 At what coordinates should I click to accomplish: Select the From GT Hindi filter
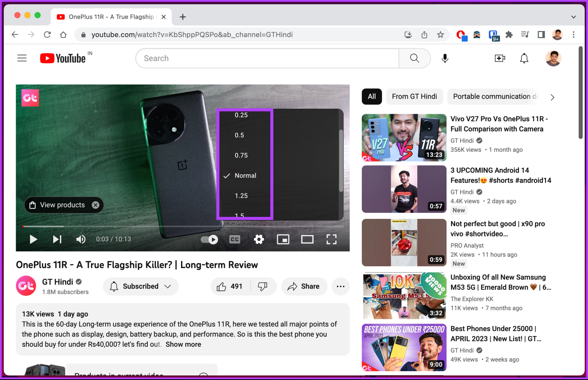[414, 96]
